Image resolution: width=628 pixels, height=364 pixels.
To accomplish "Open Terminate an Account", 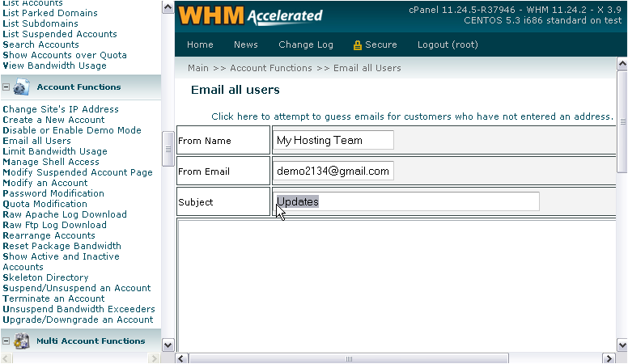I will pyautogui.click(x=53, y=298).
